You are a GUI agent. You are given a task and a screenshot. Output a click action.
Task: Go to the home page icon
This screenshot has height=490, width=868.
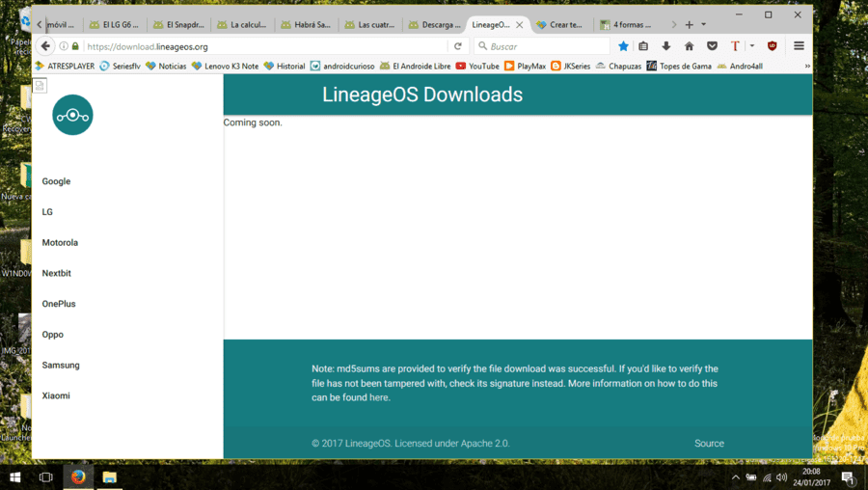689,46
